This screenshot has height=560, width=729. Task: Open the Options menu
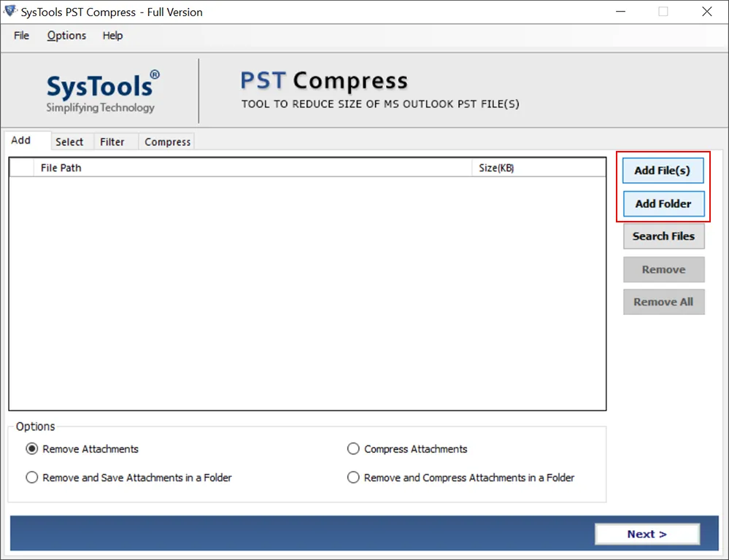tap(66, 36)
